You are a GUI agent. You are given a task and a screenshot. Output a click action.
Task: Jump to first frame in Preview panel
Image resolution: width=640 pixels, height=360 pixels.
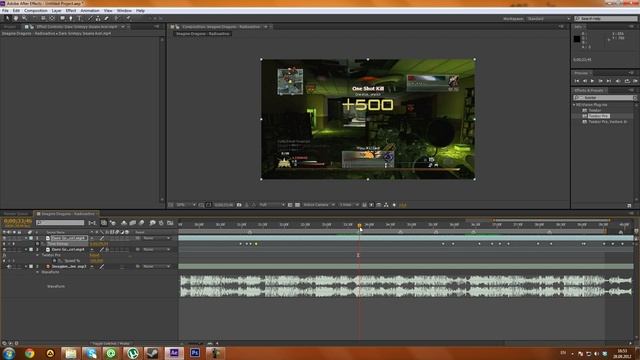point(577,81)
